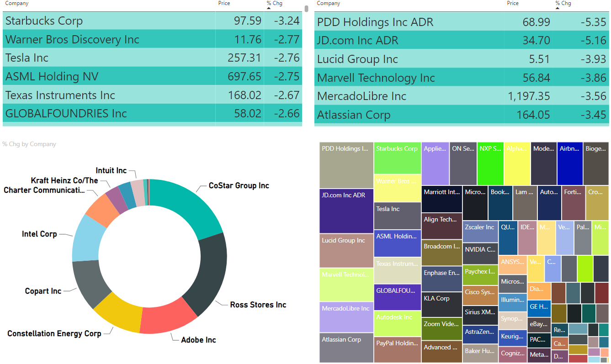The height and width of the screenshot is (364, 611).
Task: Click the Sirius XM treemap tile
Action: click(x=480, y=315)
